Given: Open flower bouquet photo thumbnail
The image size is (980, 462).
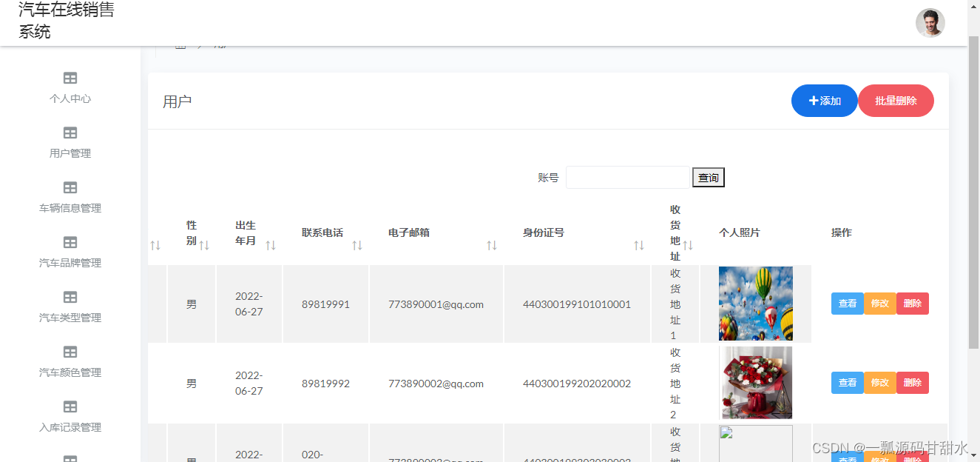Looking at the screenshot, I should 756,383.
